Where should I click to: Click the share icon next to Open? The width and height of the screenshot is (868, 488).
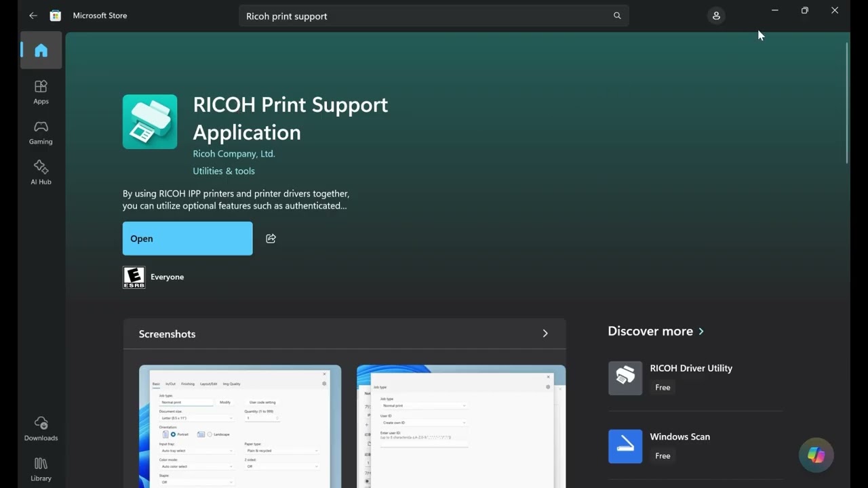point(271,239)
